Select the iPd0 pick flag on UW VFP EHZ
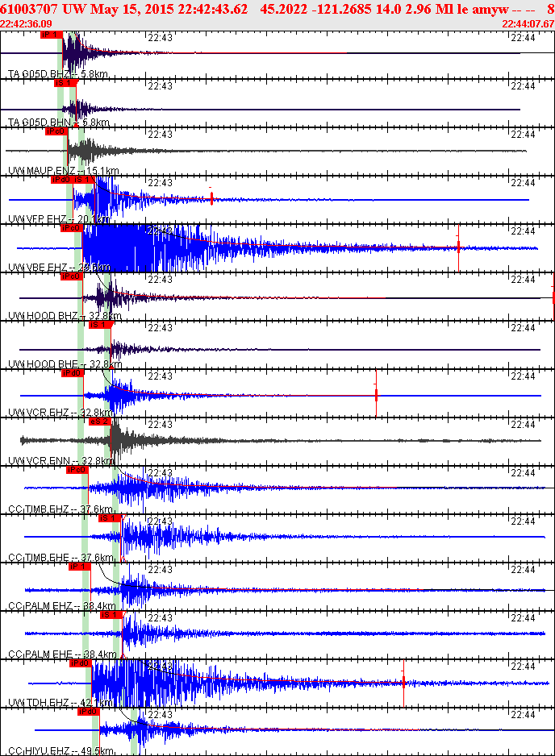The height and width of the screenshot is (756, 555). 62,180
